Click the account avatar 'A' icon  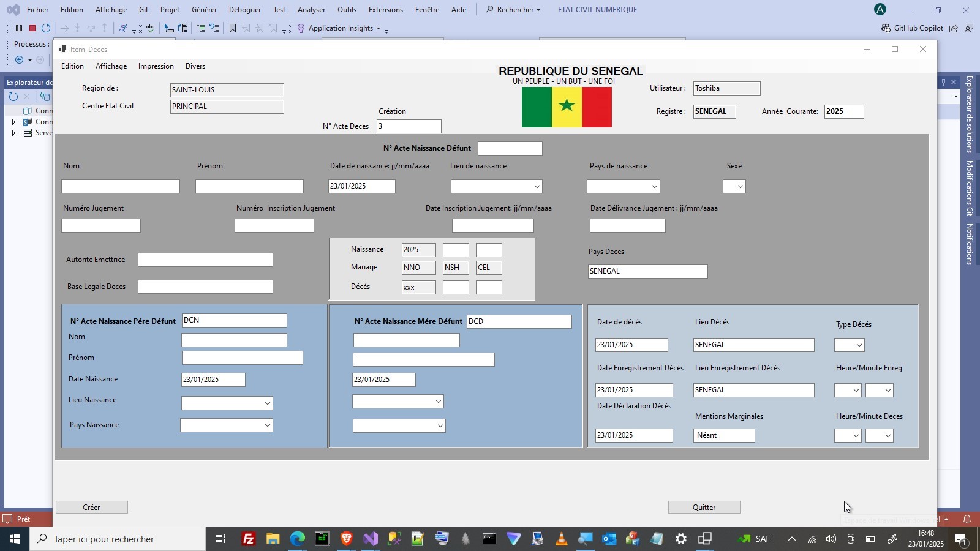[x=880, y=9]
